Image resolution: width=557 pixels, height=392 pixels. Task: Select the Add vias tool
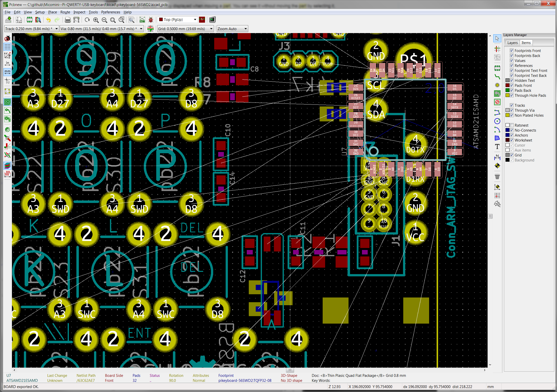(x=497, y=85)
